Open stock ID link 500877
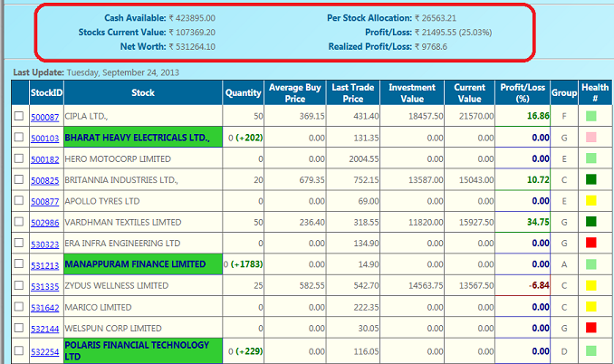This screenshot has height=364, width=614. 45,202
